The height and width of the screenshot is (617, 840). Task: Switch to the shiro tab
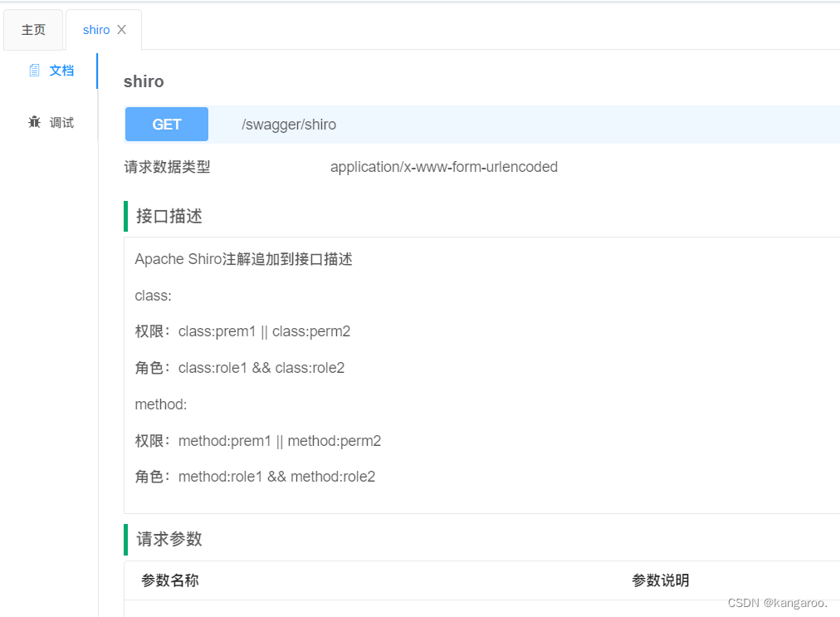(96, 30)
